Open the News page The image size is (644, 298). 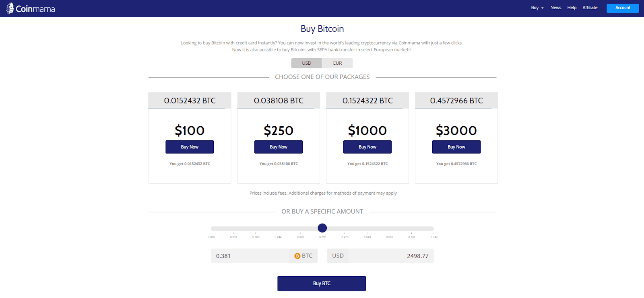(x=556, y=8)
